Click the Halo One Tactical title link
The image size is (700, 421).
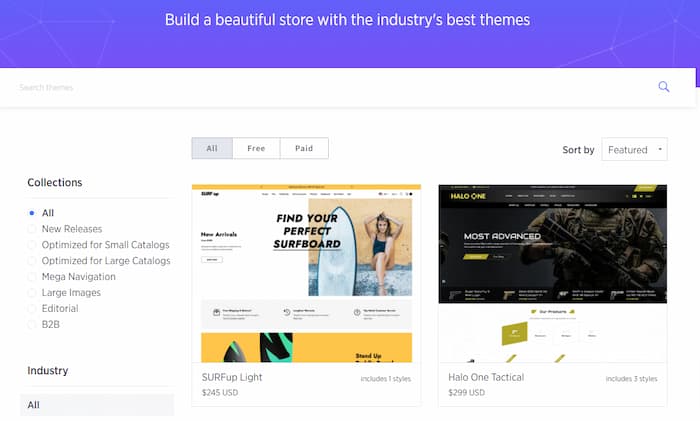[486, 377]
